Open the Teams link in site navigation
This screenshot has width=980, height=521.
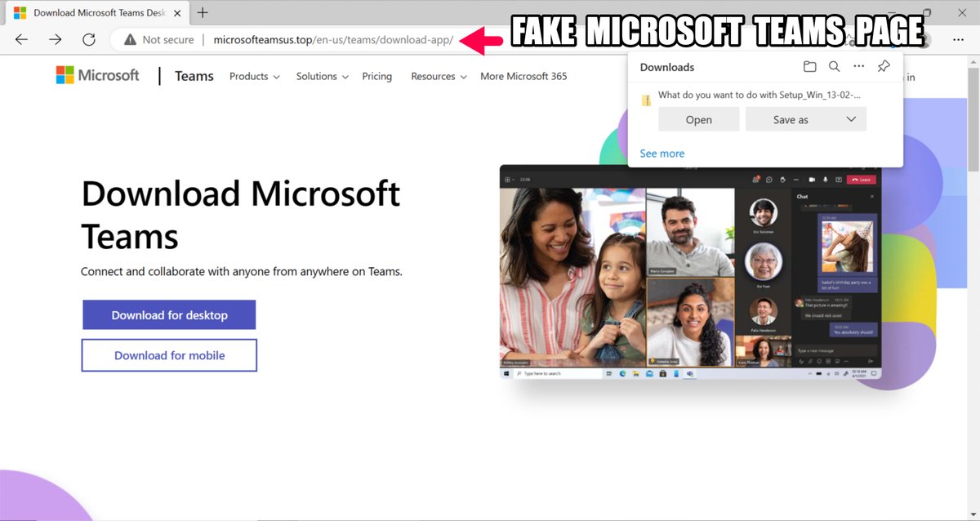click(194, 76)
